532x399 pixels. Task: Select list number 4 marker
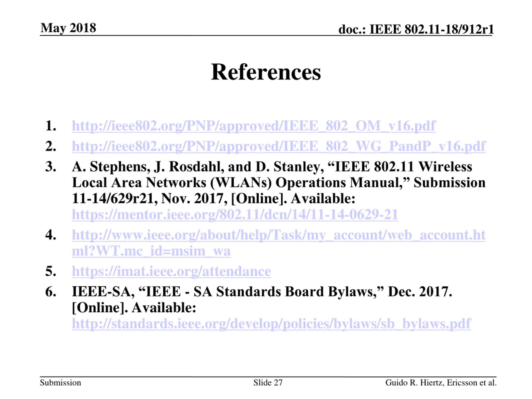[x=51, y=235]
